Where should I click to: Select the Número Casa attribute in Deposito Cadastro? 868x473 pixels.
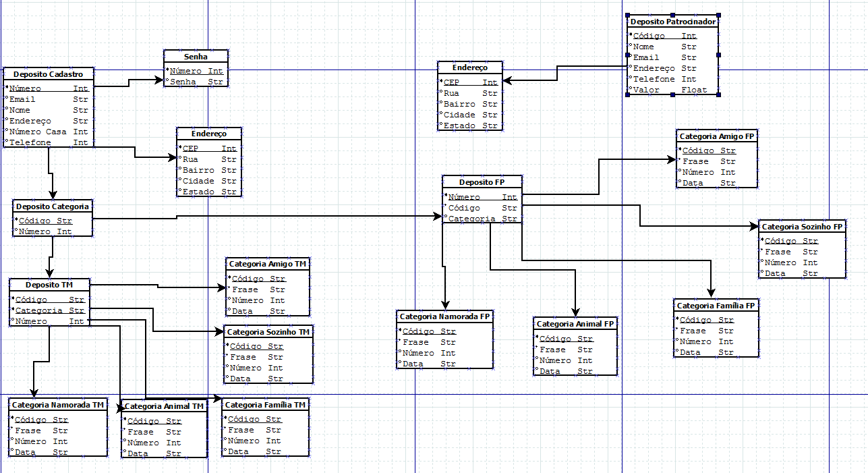point(49,132)
